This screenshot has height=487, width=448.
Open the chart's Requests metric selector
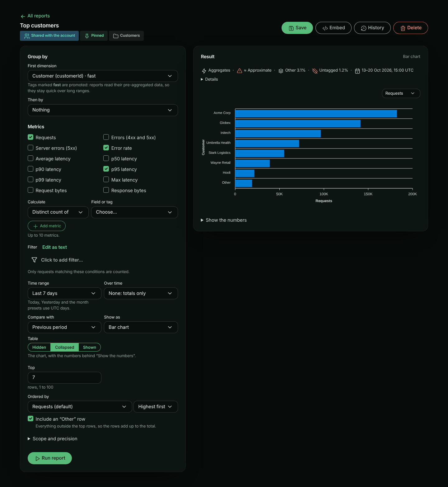[x=401, y=93]
